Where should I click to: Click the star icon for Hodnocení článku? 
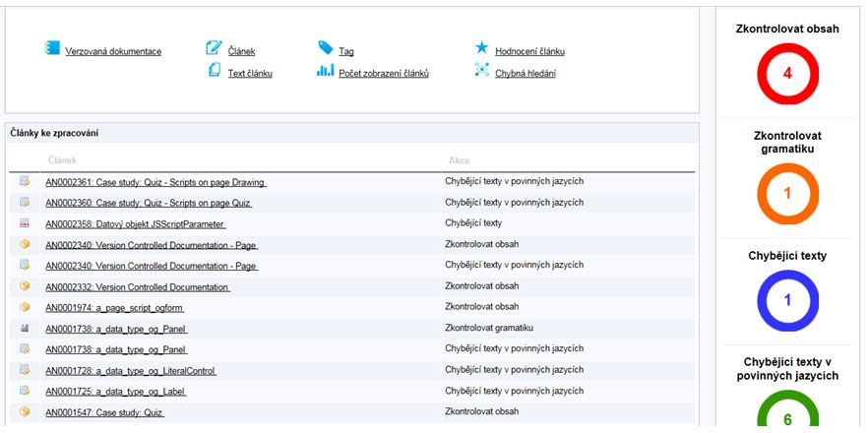coord(481,48)
